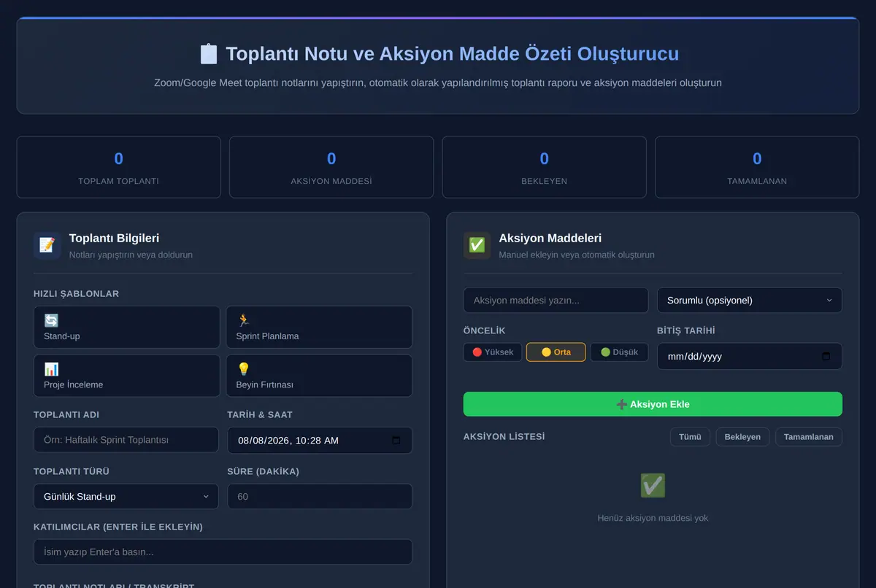Screen dimensions: 876x588
Task: Apply the Proje İnceleme quick template
Action: point(126,376)
